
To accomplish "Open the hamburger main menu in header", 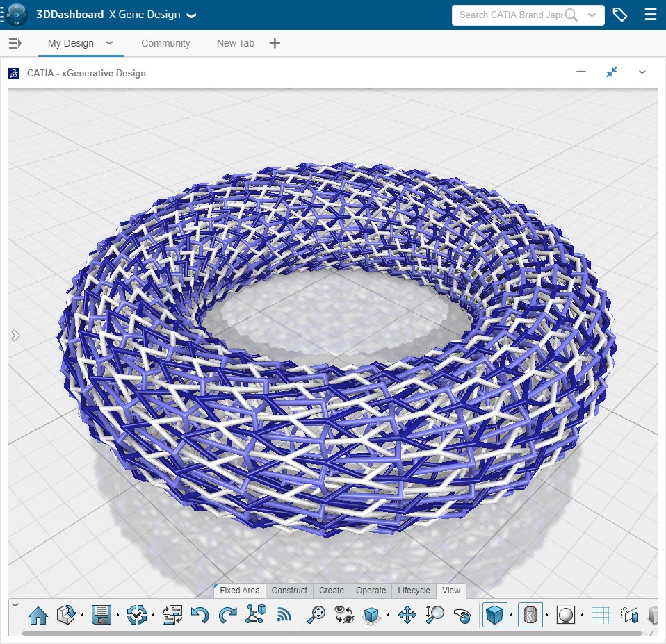I will click(x=650, y=15).
